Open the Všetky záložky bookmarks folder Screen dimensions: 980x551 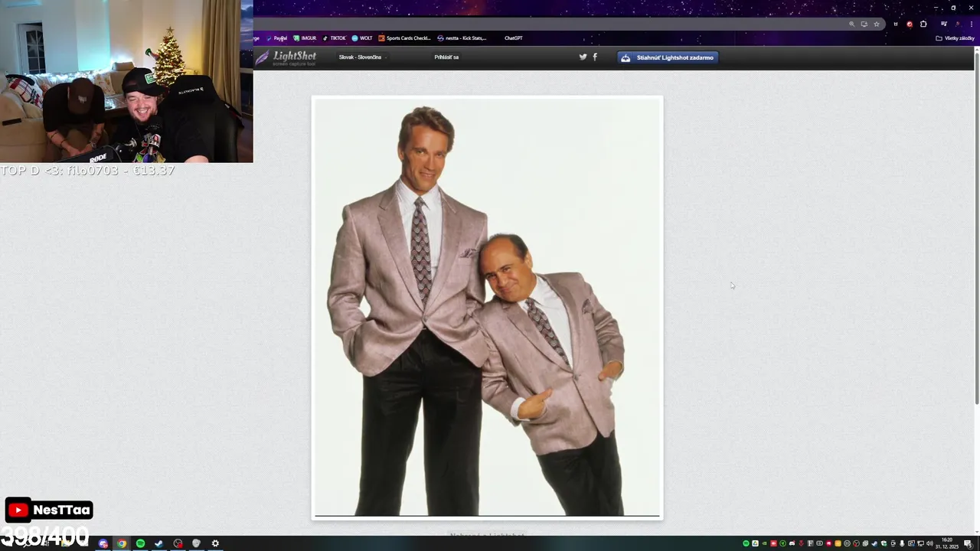click(955, 38)
